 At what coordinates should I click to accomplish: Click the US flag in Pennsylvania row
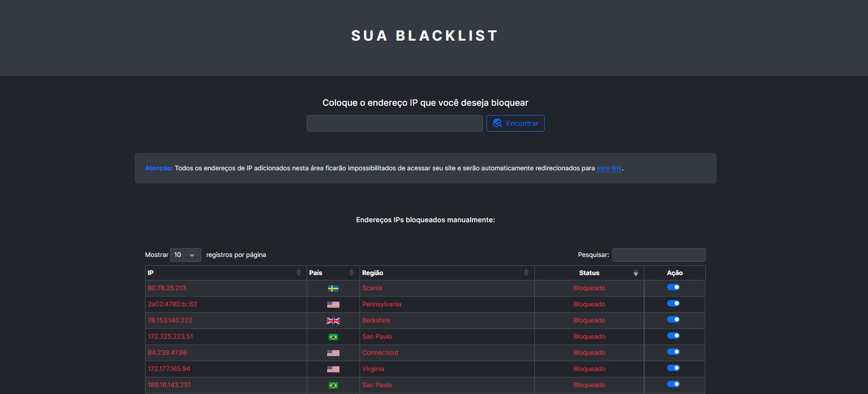point(333,305)
